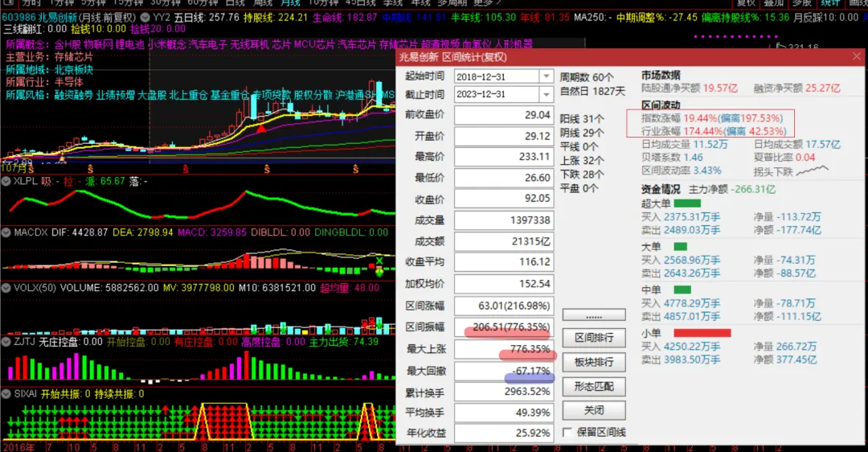
Task: Tick the 保留区间线 checkbox
Action: coord(567,432)
